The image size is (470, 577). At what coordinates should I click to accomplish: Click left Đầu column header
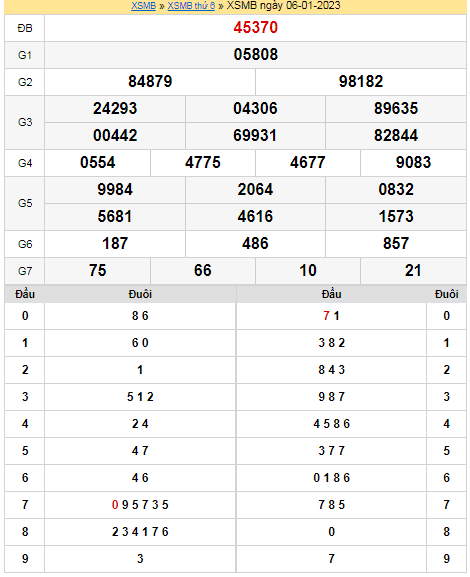point(25,294)
